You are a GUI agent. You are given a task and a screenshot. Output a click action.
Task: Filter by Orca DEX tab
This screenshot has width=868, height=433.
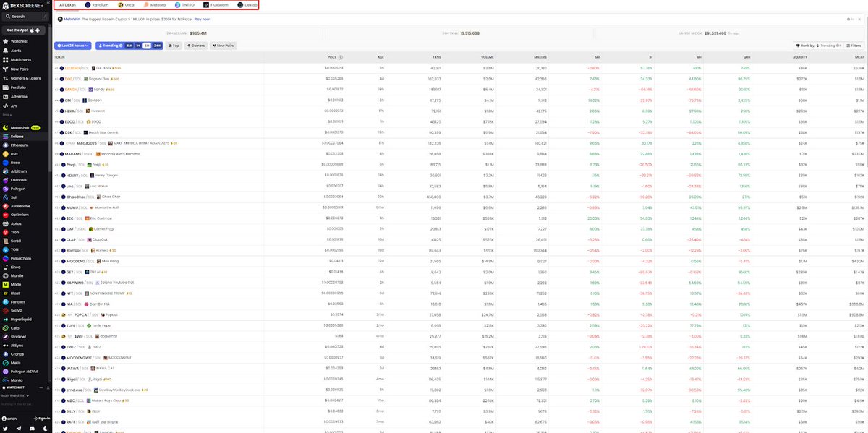tap(126, 5)
